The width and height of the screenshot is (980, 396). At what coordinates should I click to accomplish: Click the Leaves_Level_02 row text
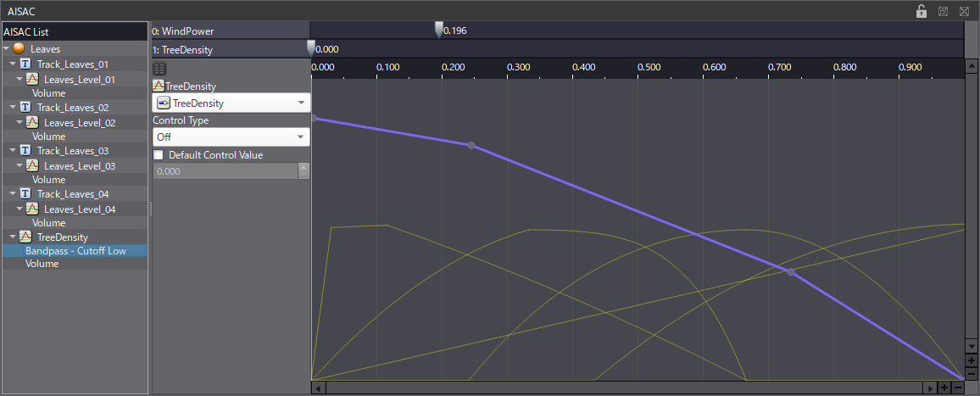80,123
